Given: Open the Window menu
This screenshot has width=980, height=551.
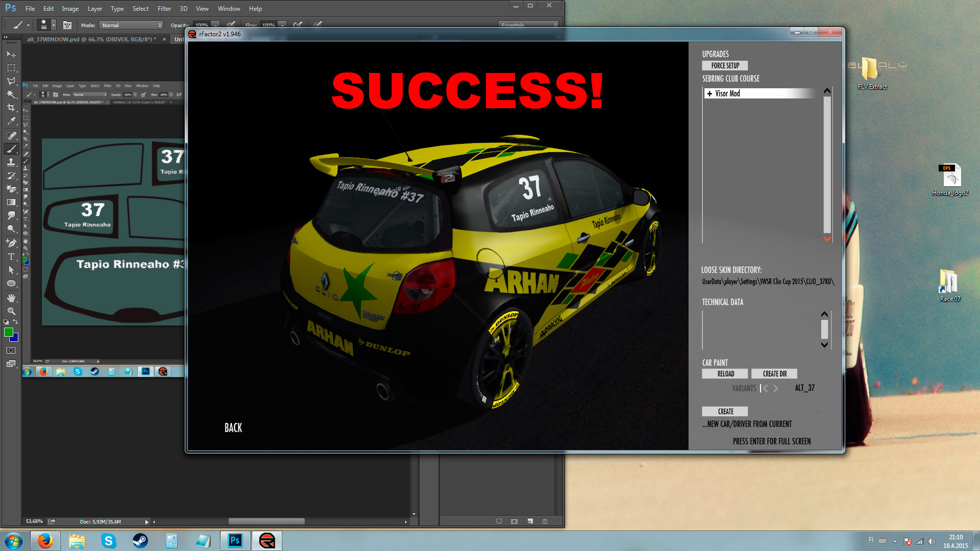Looking at the screenshot, I should click(229, 9).
